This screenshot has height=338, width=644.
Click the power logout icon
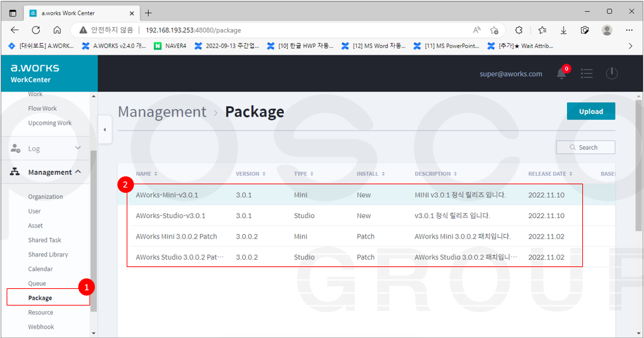coord(612,74)
